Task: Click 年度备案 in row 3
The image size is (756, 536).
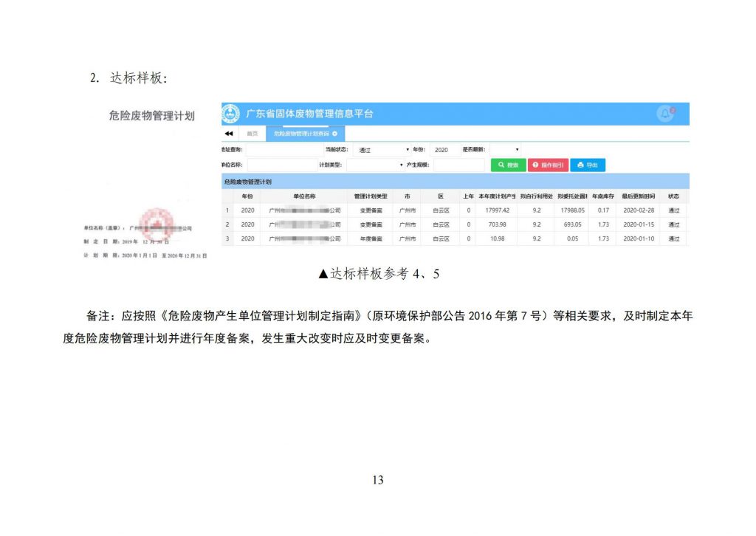Action: (371, 238)
